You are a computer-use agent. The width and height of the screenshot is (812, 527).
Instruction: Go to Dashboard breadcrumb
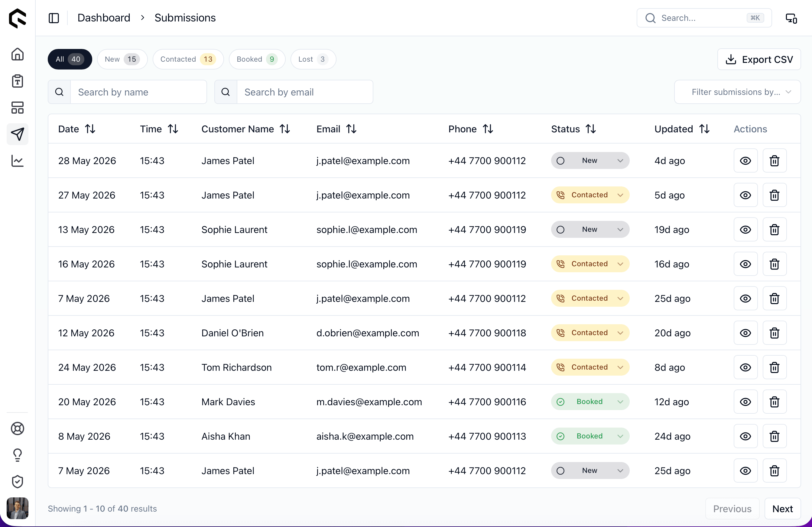pyautogui.click(x=104, y=18)
